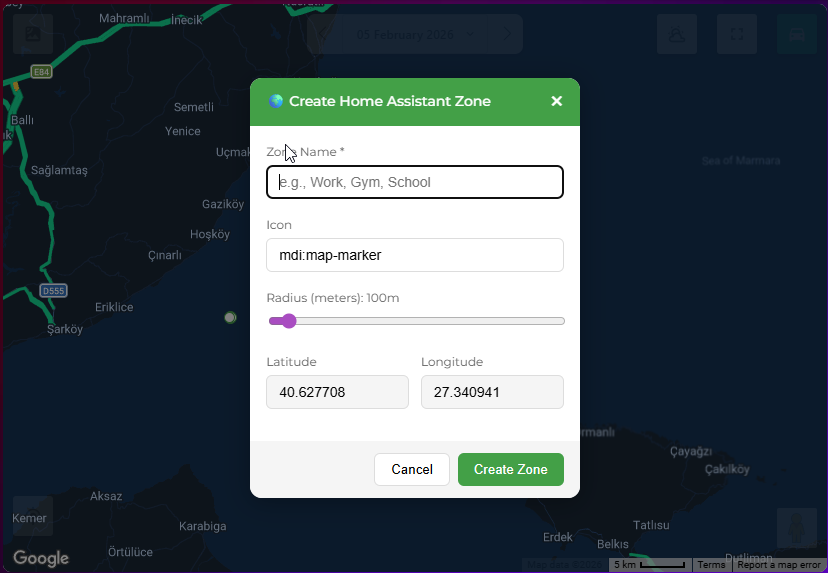This screenshot has width=828, height=573.
Task: Click the Karabiga label on map
Action: click(x=203, y=527)
